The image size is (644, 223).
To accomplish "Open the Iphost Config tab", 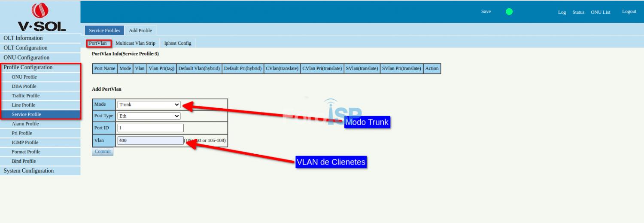I will pyautogui.click(x=178, y=43).
